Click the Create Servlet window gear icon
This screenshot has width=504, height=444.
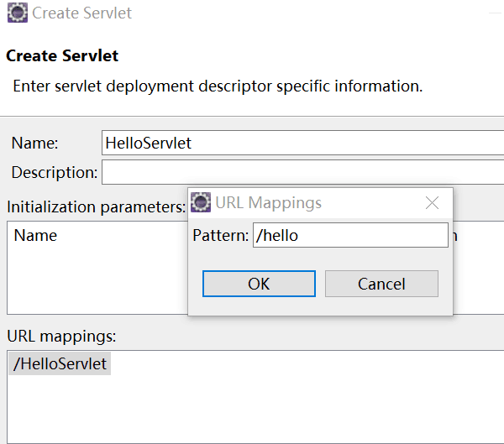tap(18, 13)
